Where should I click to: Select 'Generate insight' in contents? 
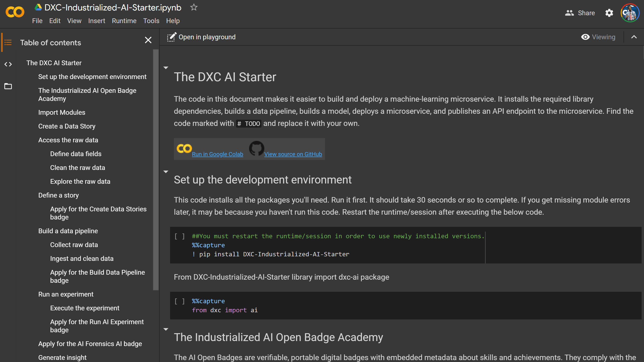pos(62,357)
